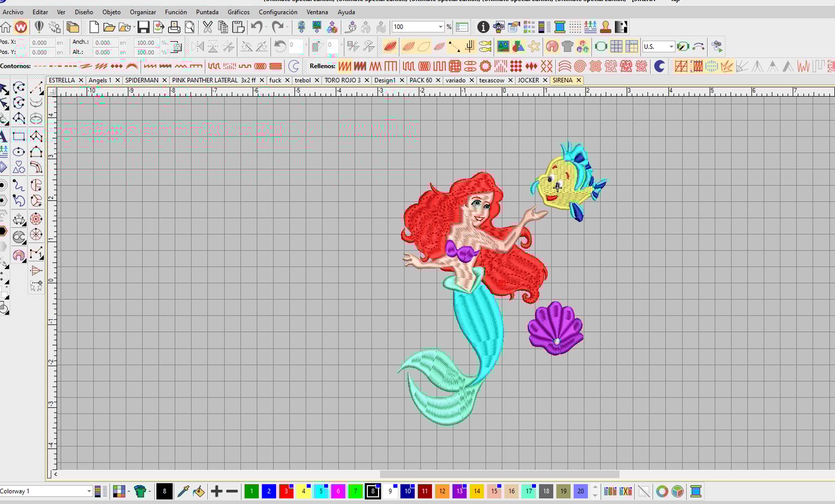Viewport: 835px width, 504px height.
Task: Select the Satin fill in Rellenos
Action: pos(345,66)
